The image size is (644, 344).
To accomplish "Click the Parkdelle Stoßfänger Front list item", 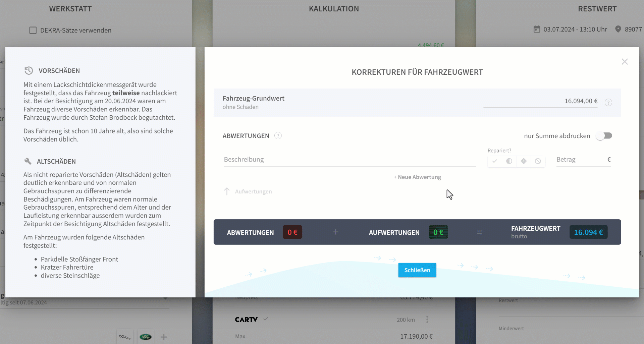I will pos(79,259).
